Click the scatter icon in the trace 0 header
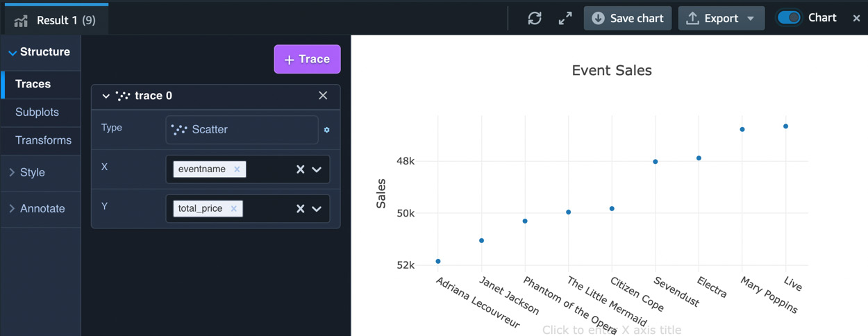Viewport: 868px width, 336px height. 123,96
